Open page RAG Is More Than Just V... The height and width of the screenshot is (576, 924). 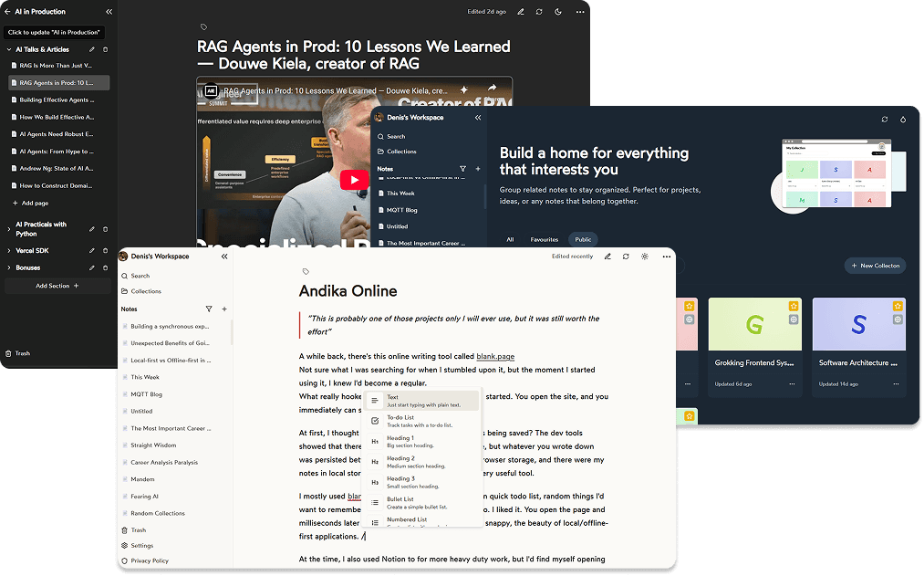[59, 66]
